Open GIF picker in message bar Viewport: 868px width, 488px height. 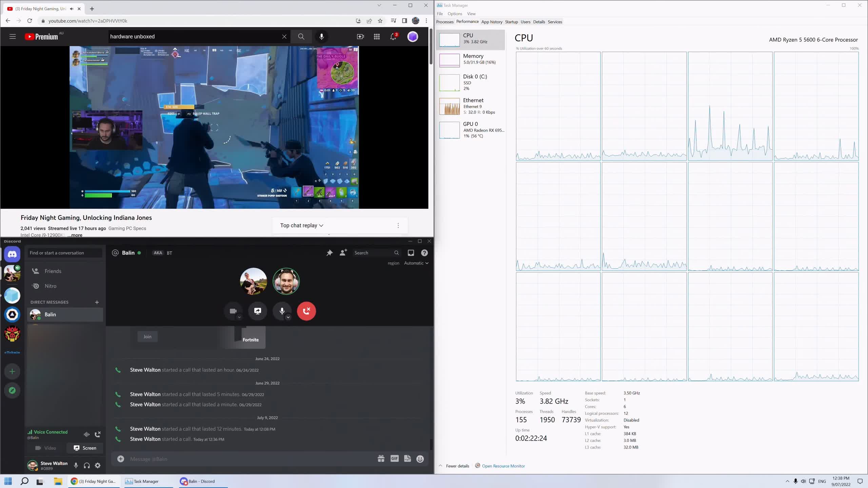point(394,459)
